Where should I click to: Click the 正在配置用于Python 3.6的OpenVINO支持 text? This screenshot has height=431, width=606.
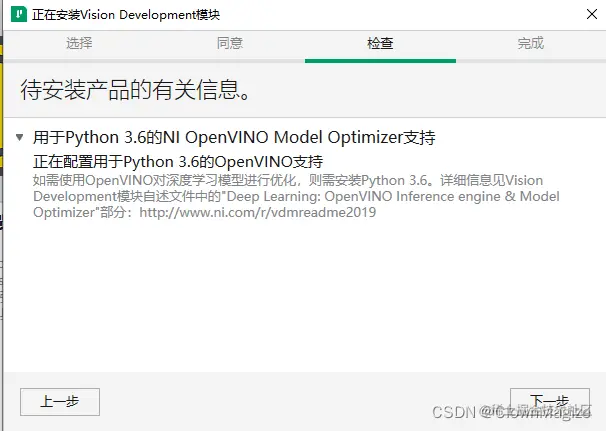178,162
